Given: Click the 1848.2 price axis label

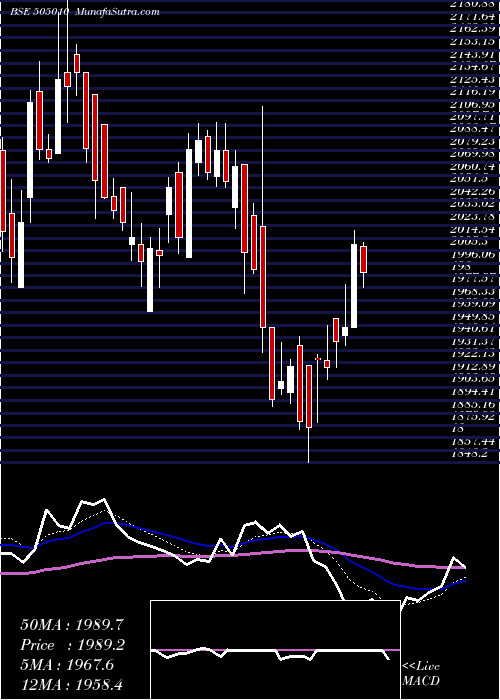Looking at the screenshot, I should click(471, 454).
